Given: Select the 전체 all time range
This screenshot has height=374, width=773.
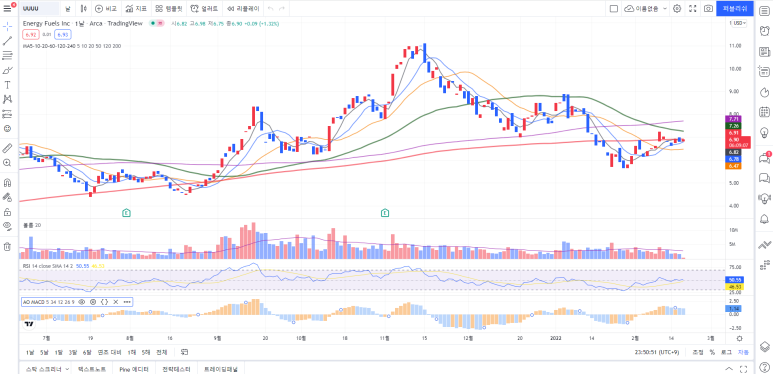Looking at the screenshot, I should coord(161,352).
